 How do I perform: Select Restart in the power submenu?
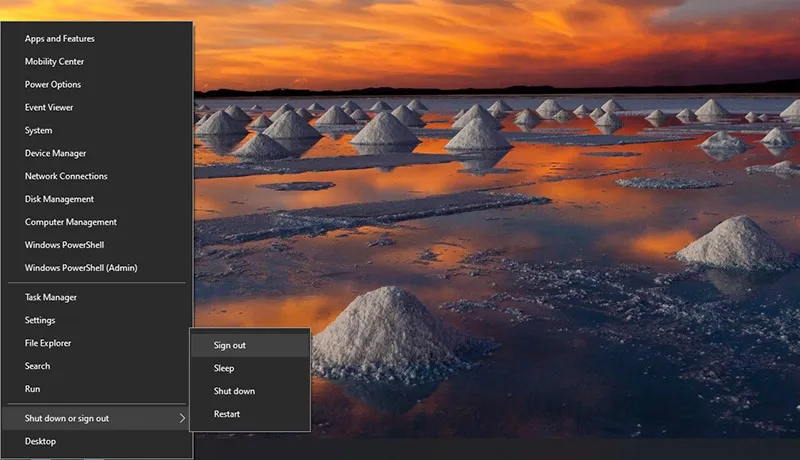point(227,415)
